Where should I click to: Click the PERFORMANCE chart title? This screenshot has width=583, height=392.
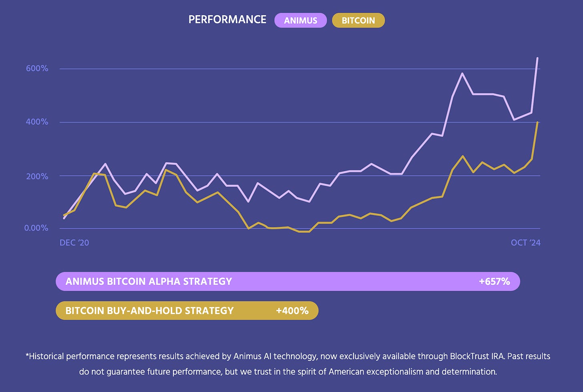tap(227, 20)
